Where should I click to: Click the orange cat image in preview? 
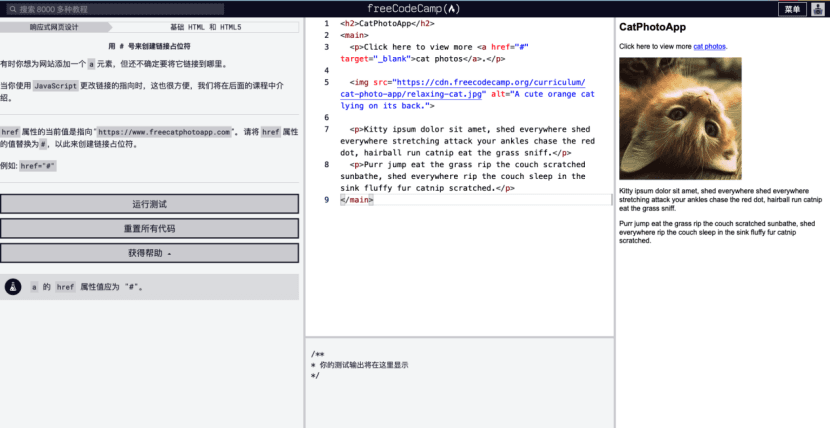680,119
